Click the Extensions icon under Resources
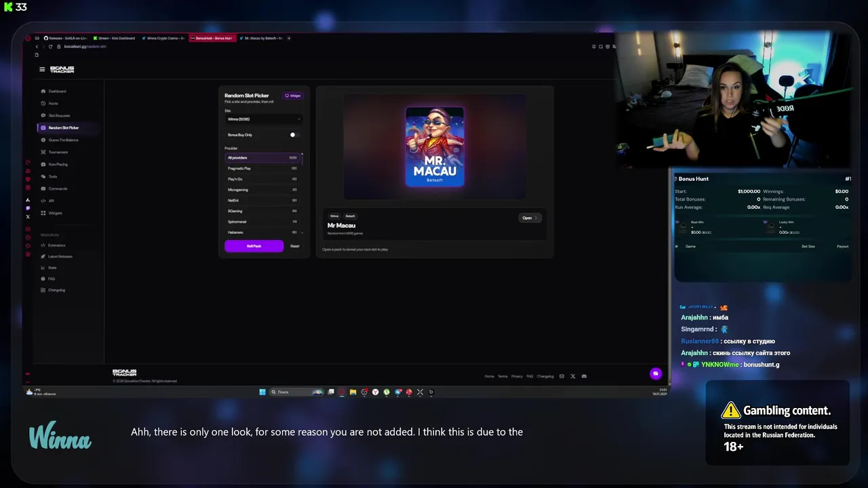The height and width of the screenshot is (488, 868). pyautogui.click(x=43, y=245)
